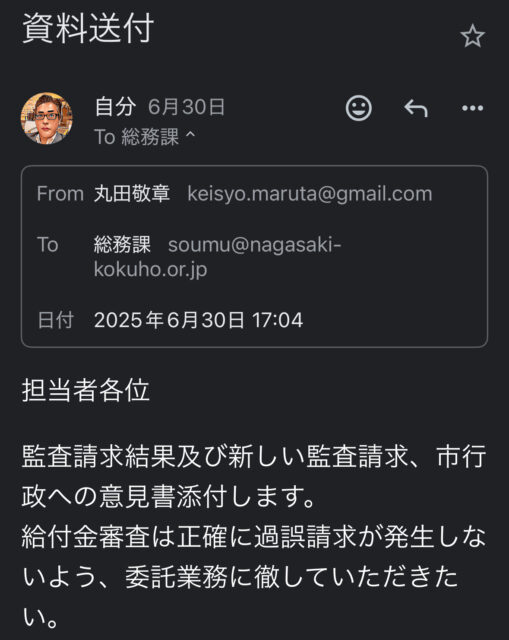Tap the sentence starting with 給付金審査
Viewport: 509px width, 640px height.
pos(254,577)
